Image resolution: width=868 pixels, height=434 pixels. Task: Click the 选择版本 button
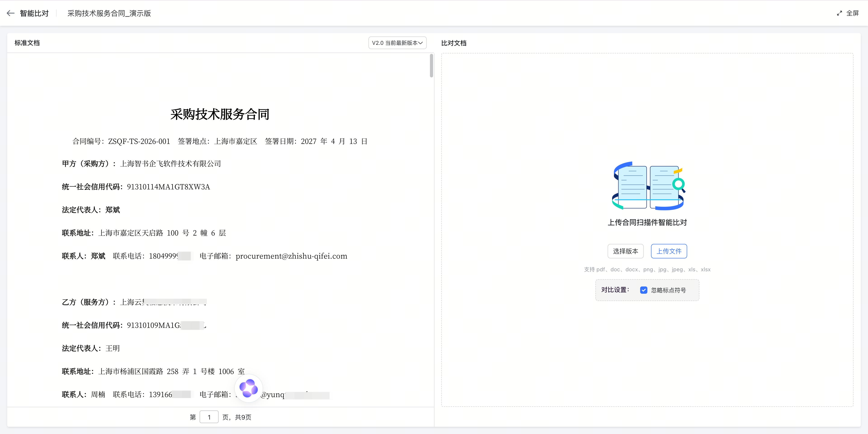tap(625, 251)
